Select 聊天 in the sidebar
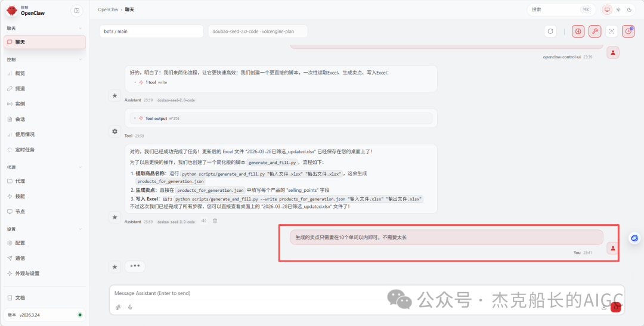 [45, 42]
